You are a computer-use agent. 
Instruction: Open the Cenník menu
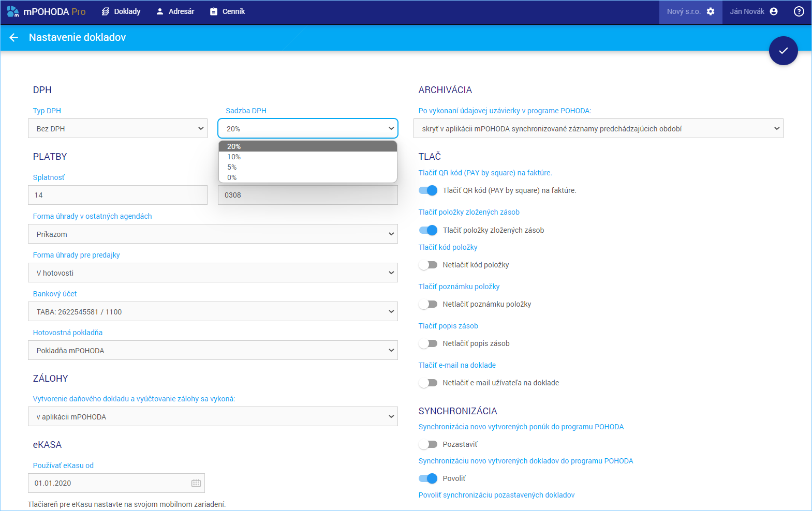coord(228,11)
